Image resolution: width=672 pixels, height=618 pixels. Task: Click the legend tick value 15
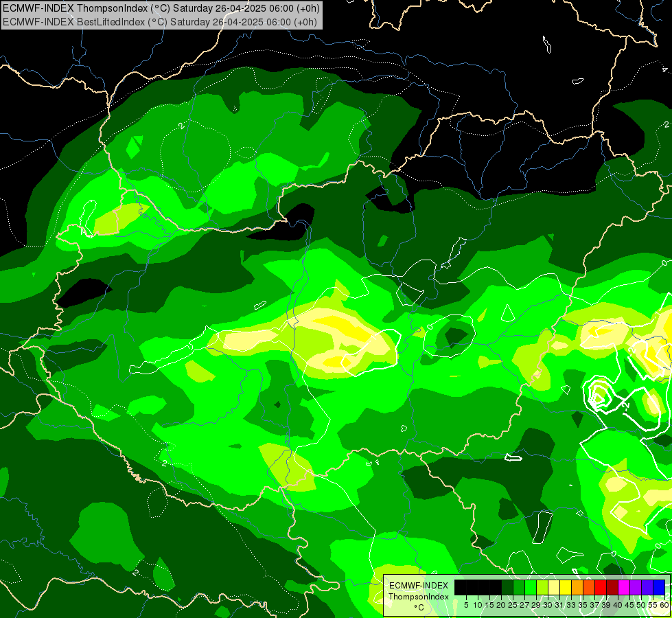[x=489, y=605]
